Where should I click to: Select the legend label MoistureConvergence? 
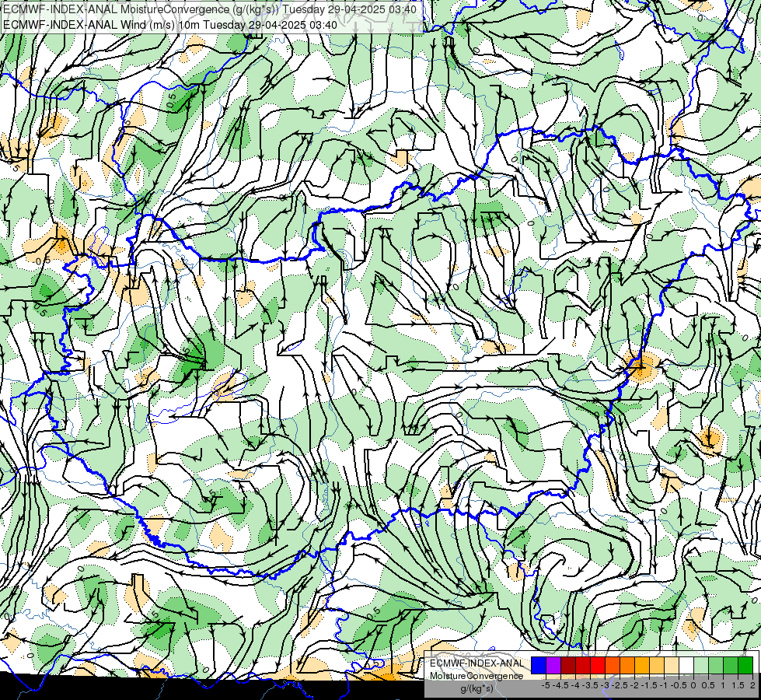pos(476,676)
